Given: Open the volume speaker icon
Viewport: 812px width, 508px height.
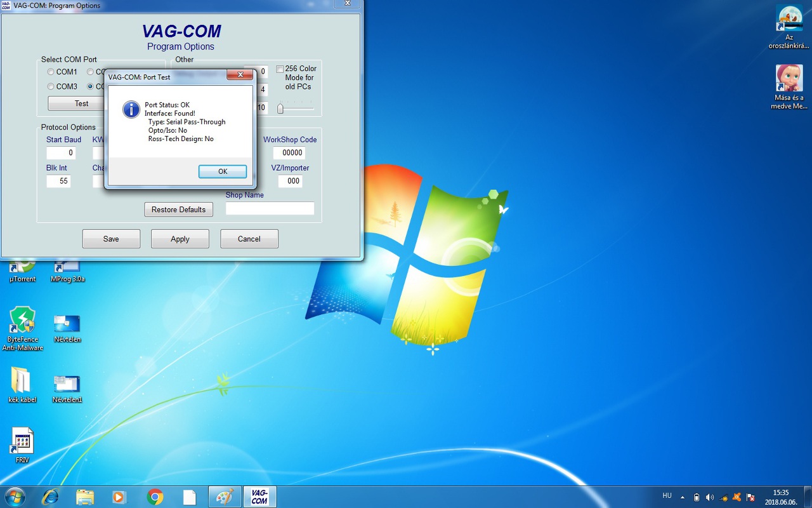Looking at the screenshot, I should coord(710,497).
